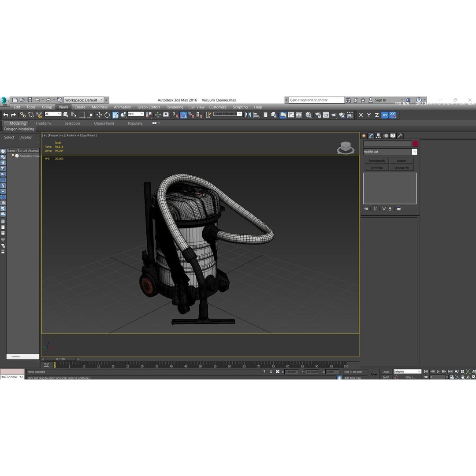Activate the Select and Uniform Scale tool
This screenshot has width=476, height=476.
(x=115, y=115)
